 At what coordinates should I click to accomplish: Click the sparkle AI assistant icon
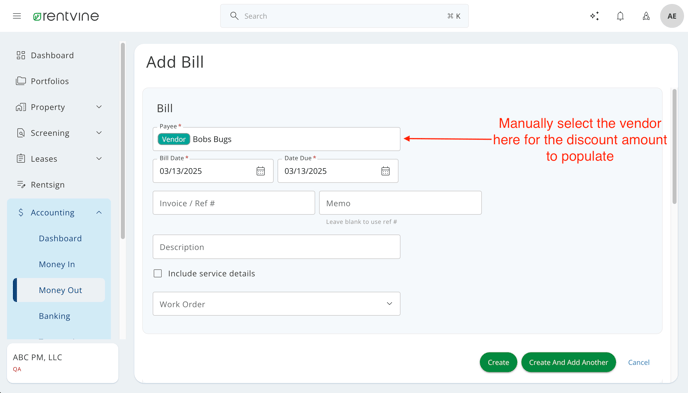pos(594,16)
